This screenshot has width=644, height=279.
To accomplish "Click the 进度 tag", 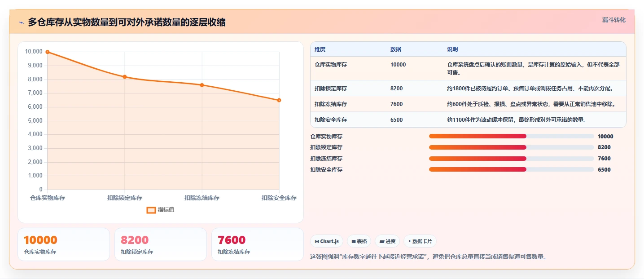I will pyautogui.click(x=387, y=241).
